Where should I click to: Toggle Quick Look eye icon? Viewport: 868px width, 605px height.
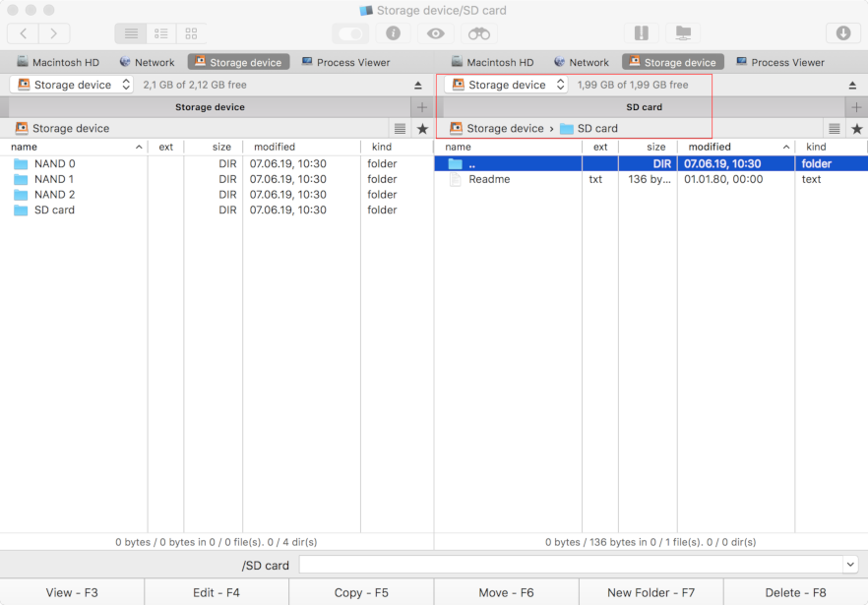click(436, 33)
